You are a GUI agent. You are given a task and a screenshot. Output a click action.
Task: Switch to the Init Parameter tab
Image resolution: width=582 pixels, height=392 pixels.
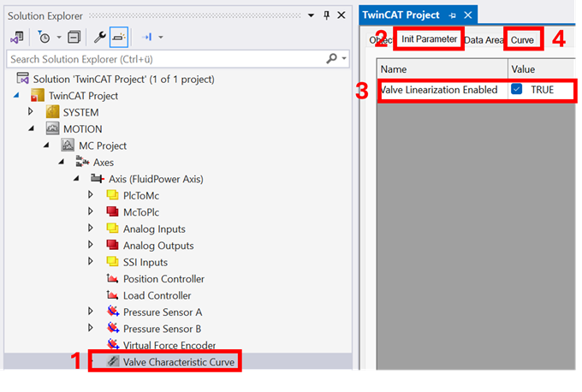pyautogui.click(x=429, y=39)
